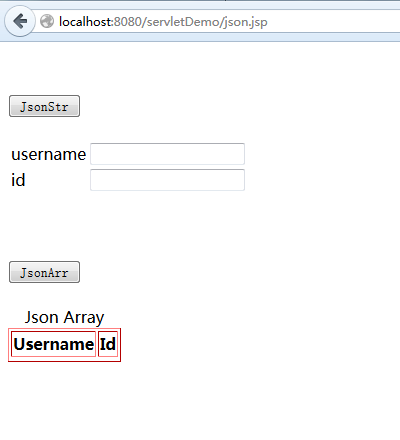Click the Username table header cell

[x=54, y=344]
